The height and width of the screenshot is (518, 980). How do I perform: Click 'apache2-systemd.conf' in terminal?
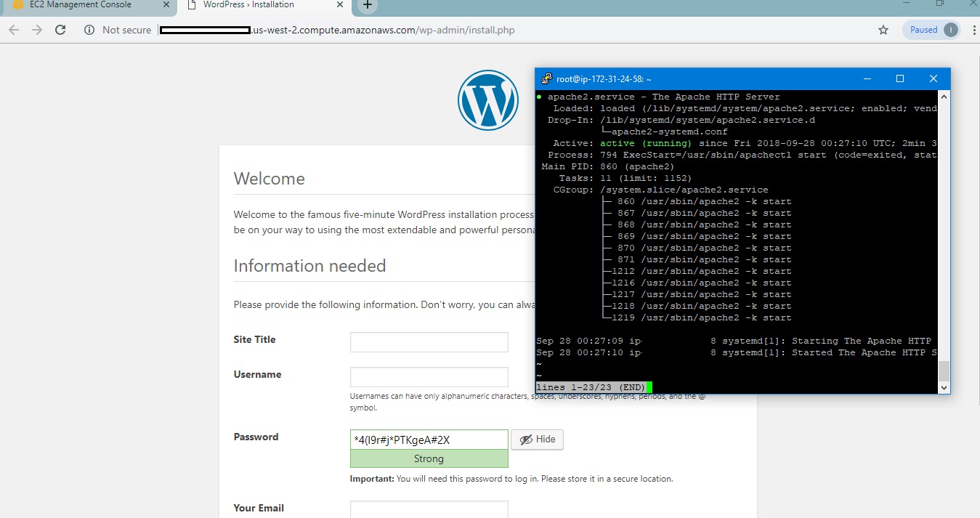coord(669,131)
